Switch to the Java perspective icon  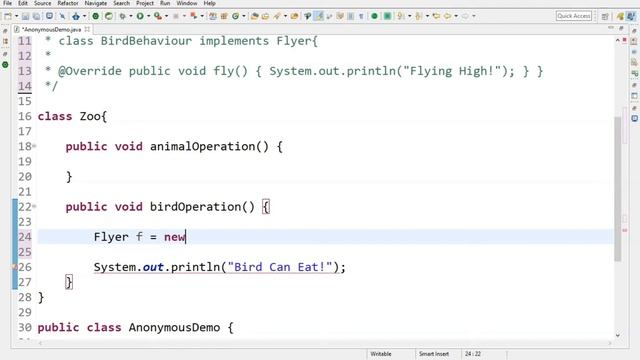[631, 16]
